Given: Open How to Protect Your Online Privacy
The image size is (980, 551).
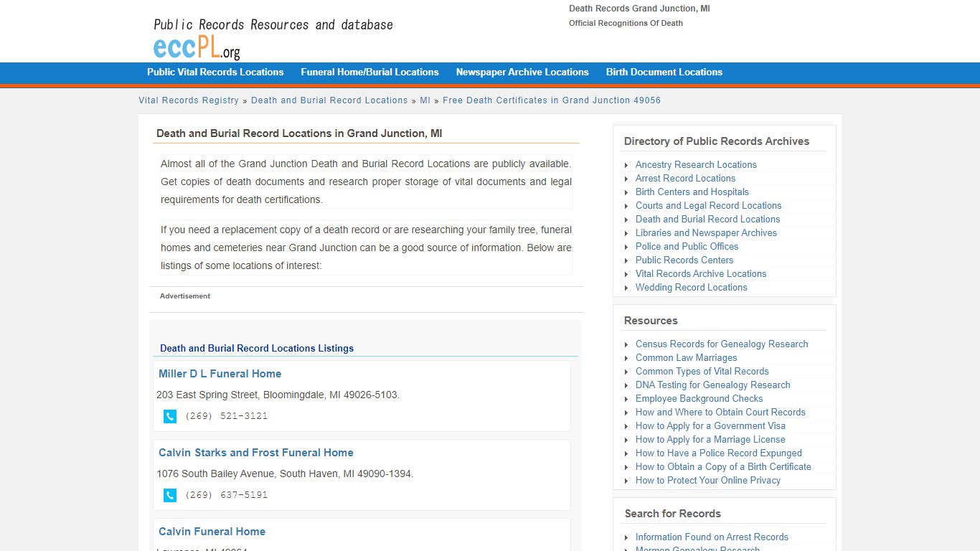Looking at the screenshot, I should pos(707,480).
